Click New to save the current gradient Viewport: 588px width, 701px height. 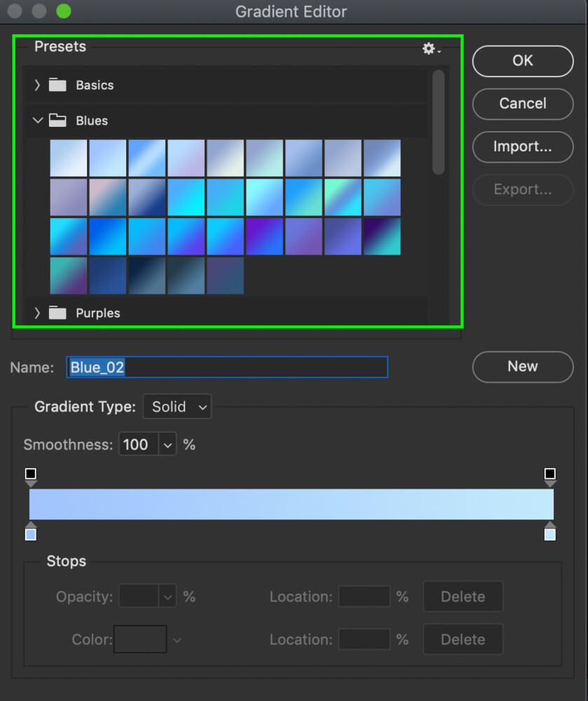coord(523,367)
